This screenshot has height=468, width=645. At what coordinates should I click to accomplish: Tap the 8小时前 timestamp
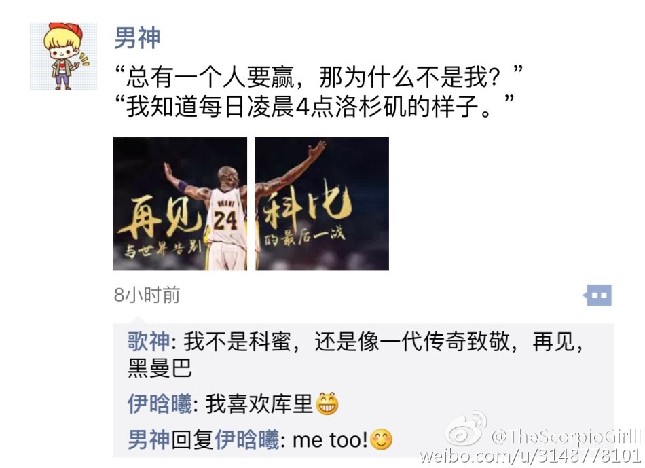click(147, 295)
